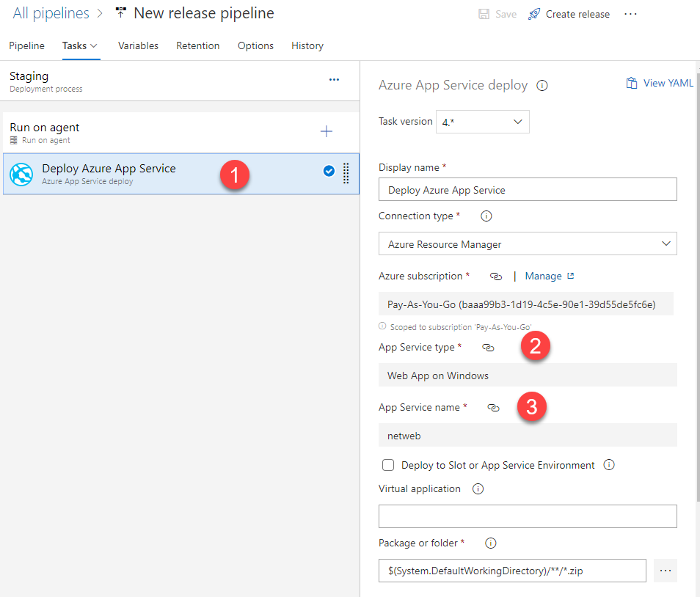
Task: Expand the Tasks tab dropdown arrow
Action: (x=94, y=46)
